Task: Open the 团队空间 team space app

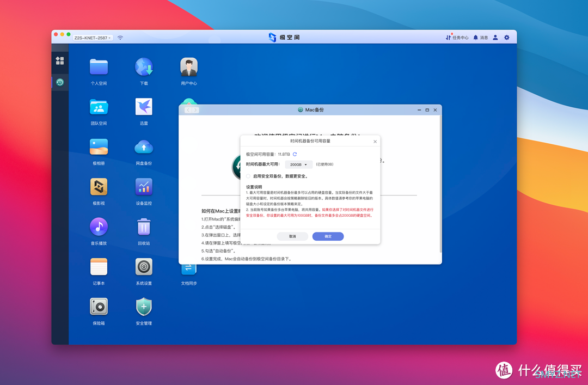Action: point(99,112)
